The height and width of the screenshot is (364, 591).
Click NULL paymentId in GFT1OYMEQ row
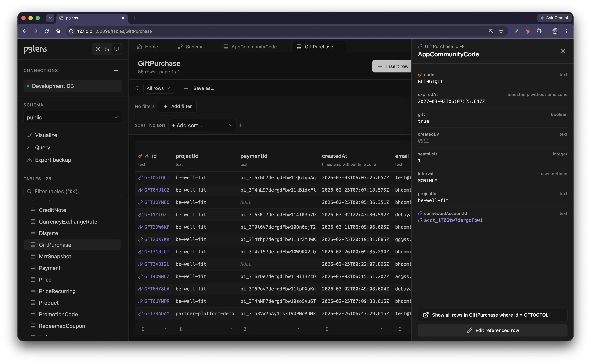246,202
